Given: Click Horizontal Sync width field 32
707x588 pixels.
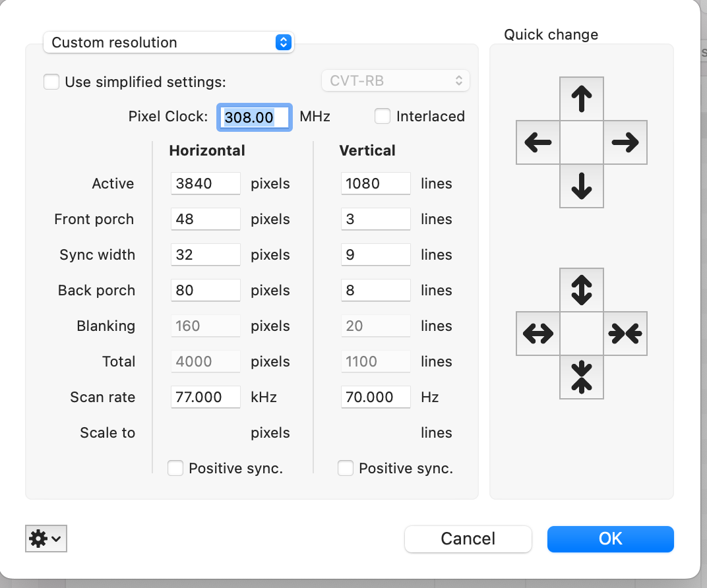Looking at the screenshot, I should click(x=206, y=254).
